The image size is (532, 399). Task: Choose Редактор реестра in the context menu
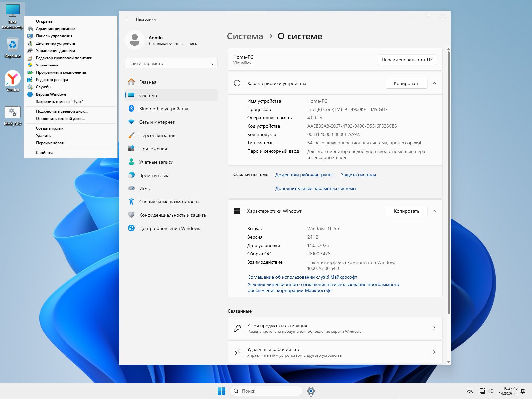[71, 80]
